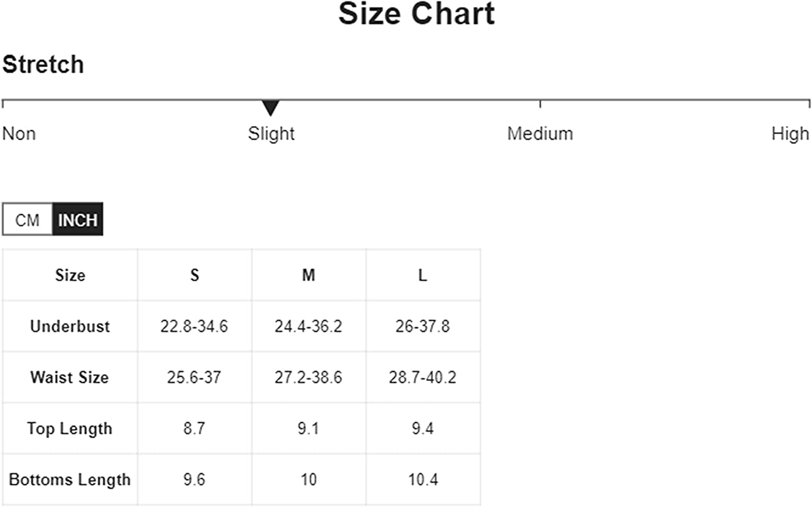Click the Waist Size row label
This screenshot has width=812, height=507.
pos(69,377)
